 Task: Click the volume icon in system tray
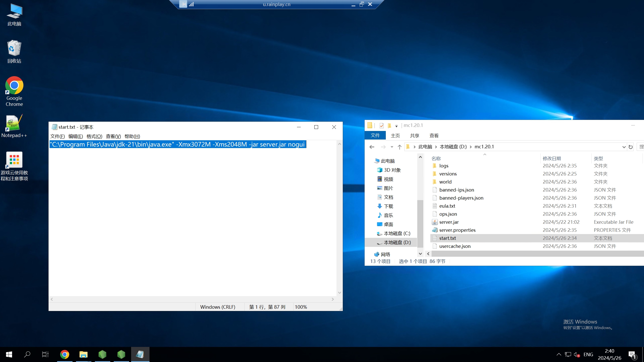click(x=577, y=354)
